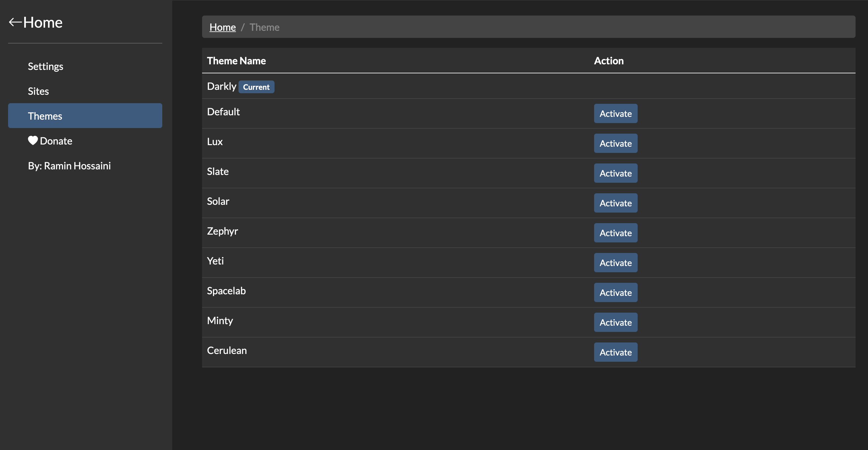Viewport: 868px width, 450px height.
Task: Click the Yeti theme name text
Action: coord(215,261)
